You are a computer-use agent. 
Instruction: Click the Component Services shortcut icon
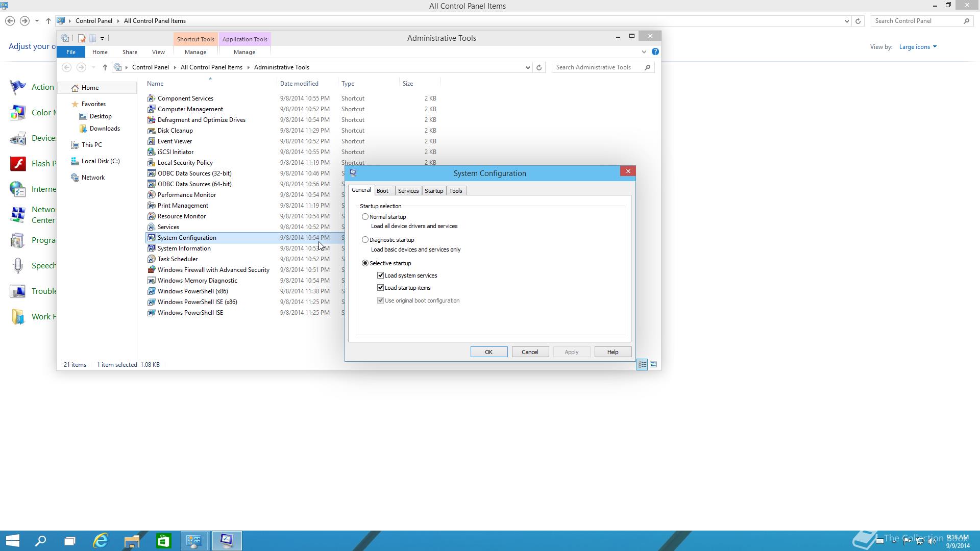(x=151, y=98)
